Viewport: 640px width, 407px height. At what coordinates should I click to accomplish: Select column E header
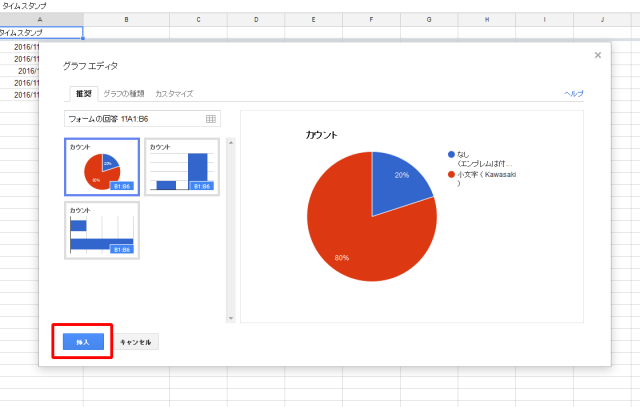pyautogui.click(x=313, y=20)
